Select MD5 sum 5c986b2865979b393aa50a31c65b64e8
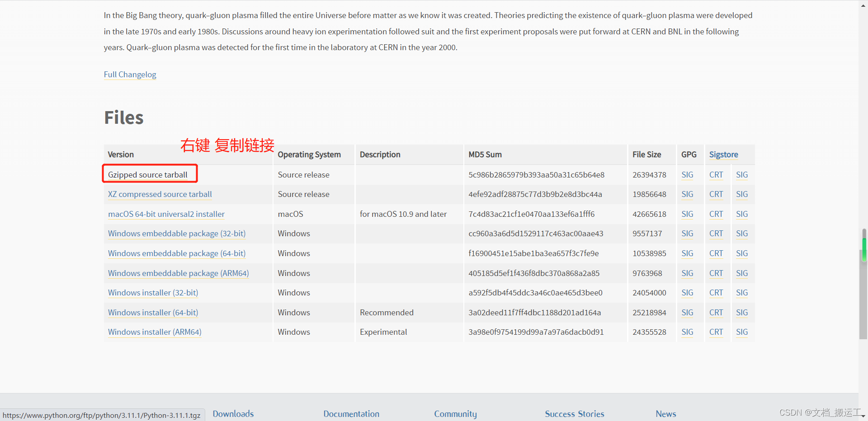Screen dimensions: 868x421 click(x=536, y=175)
